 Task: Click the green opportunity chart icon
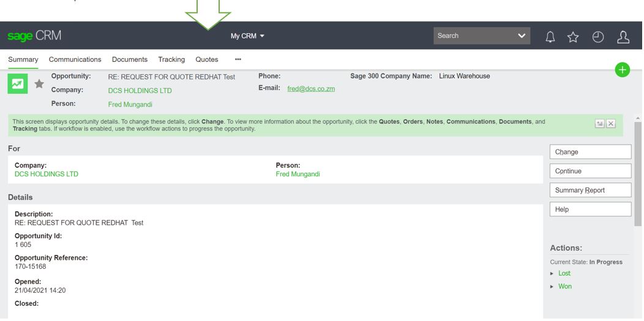(17, 84)
